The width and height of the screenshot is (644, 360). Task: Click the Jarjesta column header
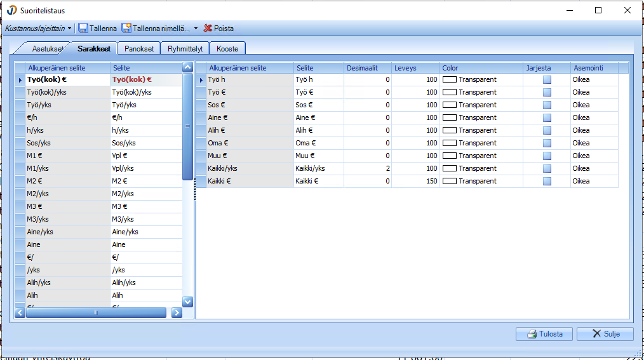click(x=547, y=68)
